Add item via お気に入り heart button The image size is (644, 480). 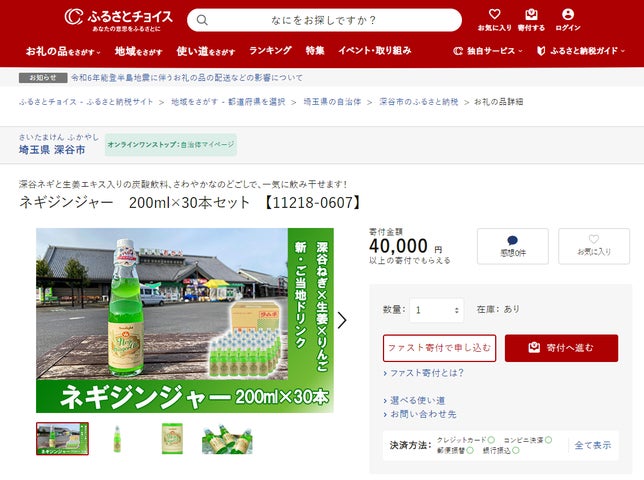pos(594,246)
